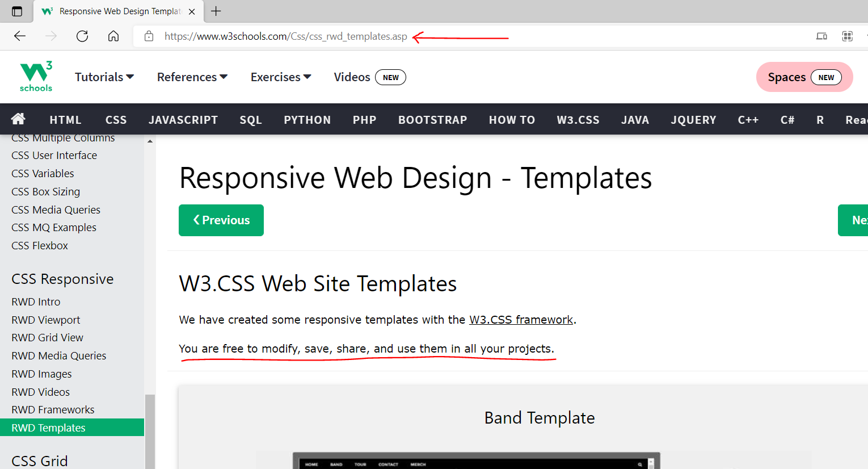Select W3.CSS in the top navbar
868x469 pixels.
tap(578, 120)
